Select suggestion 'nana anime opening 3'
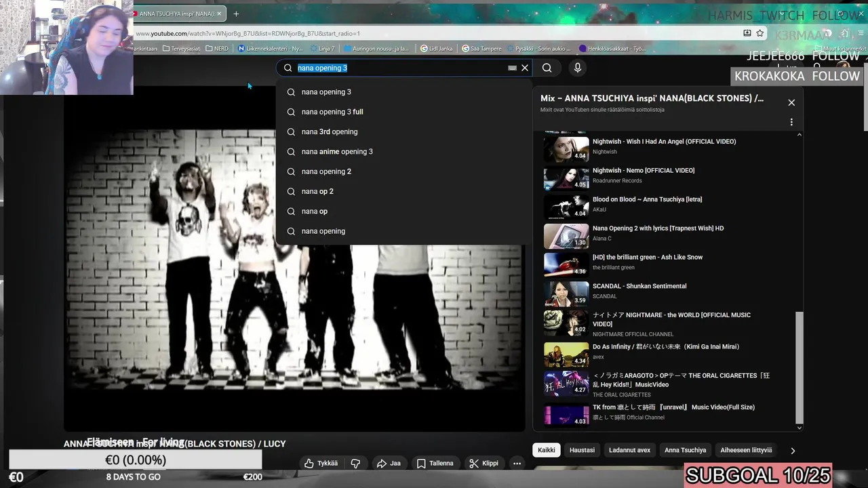Viewport: 868px width, 488px height. click(403, 152)
